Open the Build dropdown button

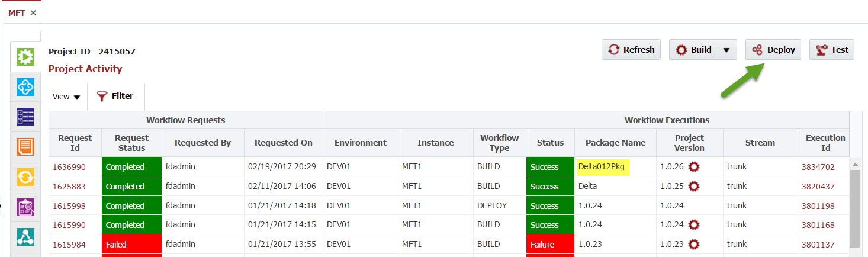703,50
